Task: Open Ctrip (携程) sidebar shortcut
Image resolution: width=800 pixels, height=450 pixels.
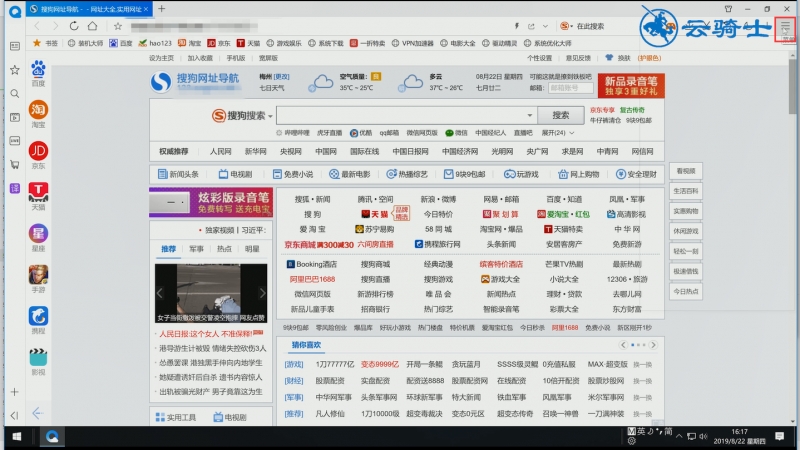Action: click(x=38, y=320)
